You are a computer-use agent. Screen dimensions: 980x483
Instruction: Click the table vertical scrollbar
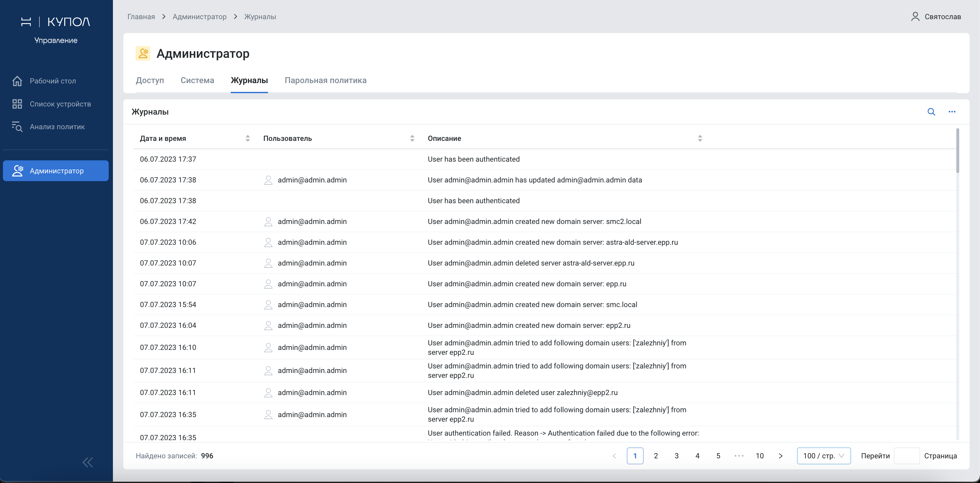tap(957, 151)
